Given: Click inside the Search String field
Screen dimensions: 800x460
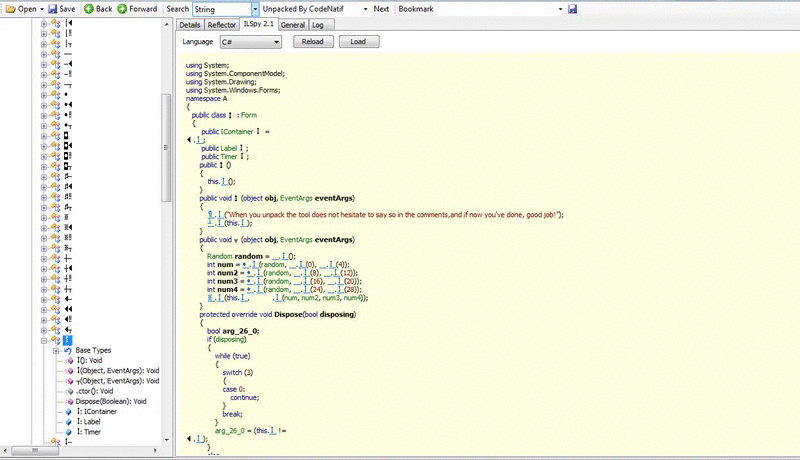Looking at the screenshot, I should [222, 9].
